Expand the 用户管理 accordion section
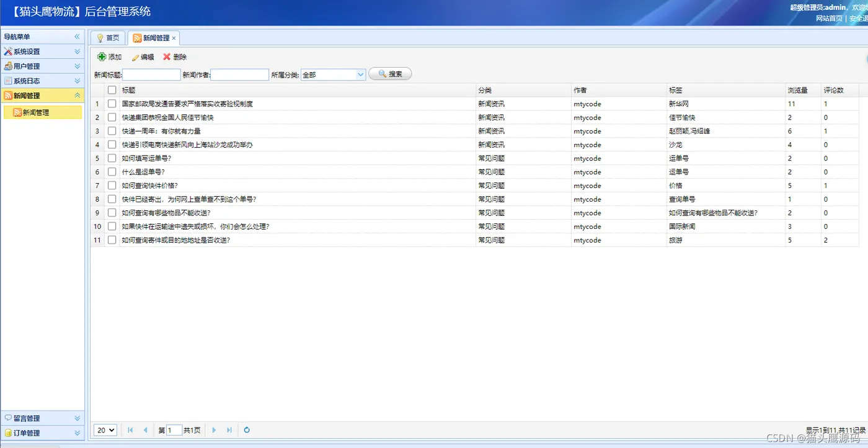The width and height of the screenshot is (868, 448). point(77,66)
